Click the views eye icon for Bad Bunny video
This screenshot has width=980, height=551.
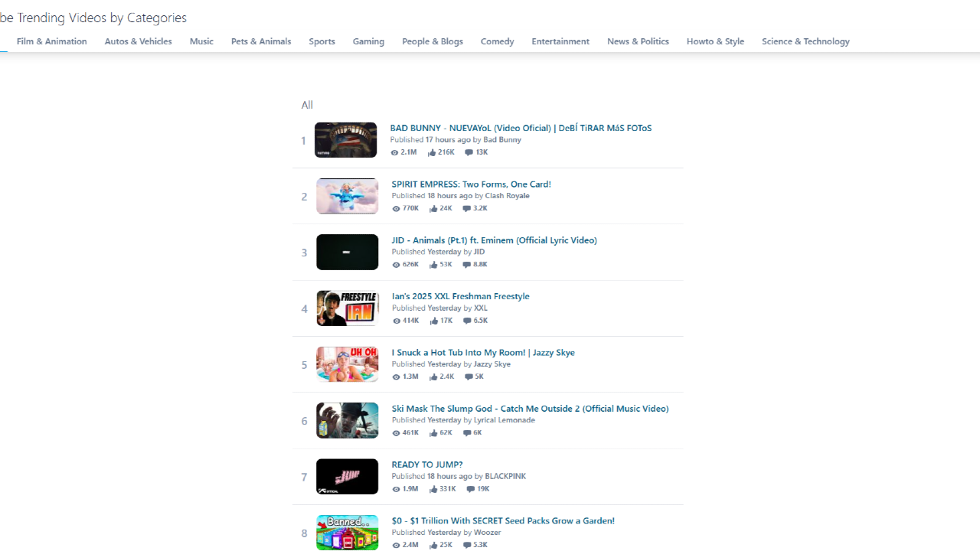point(394,152)
